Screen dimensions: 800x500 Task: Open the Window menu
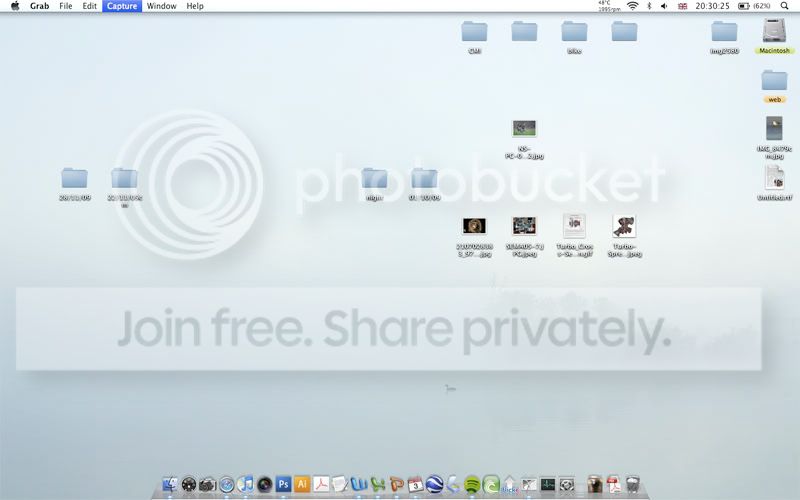[161, 6]
